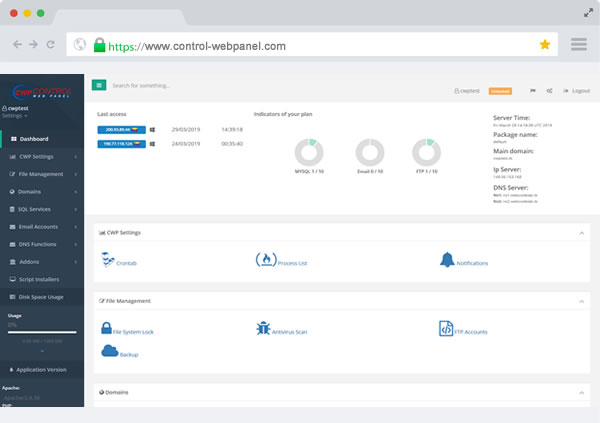The image size is (600, 423).
Task: Open the Process List icon
Action: pyautogui.click(x=265, y=260)
